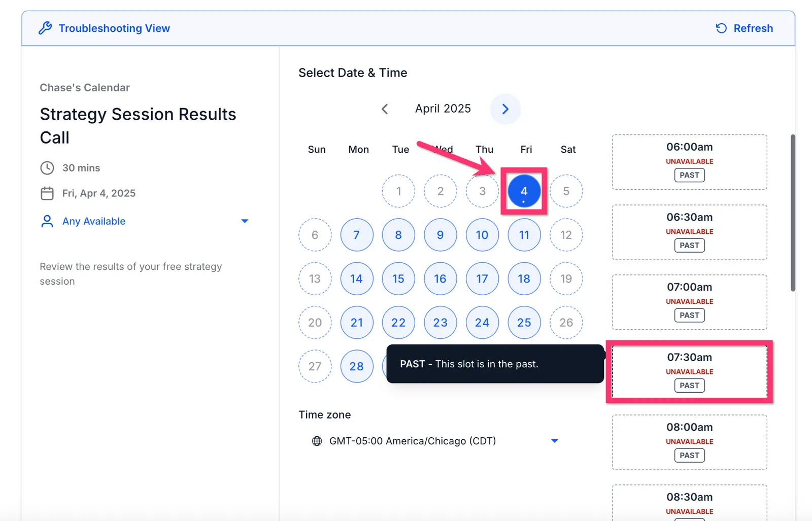
Task: Click the globe icon in the time zone field
Action: pyautogui.click(x=317, y=441)
